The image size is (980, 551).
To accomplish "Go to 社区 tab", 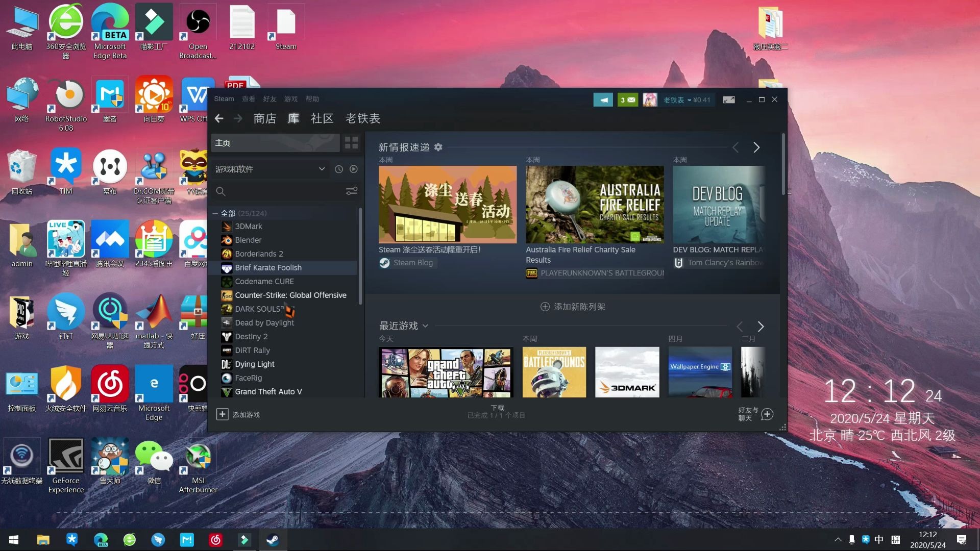I will click(322, 118).
